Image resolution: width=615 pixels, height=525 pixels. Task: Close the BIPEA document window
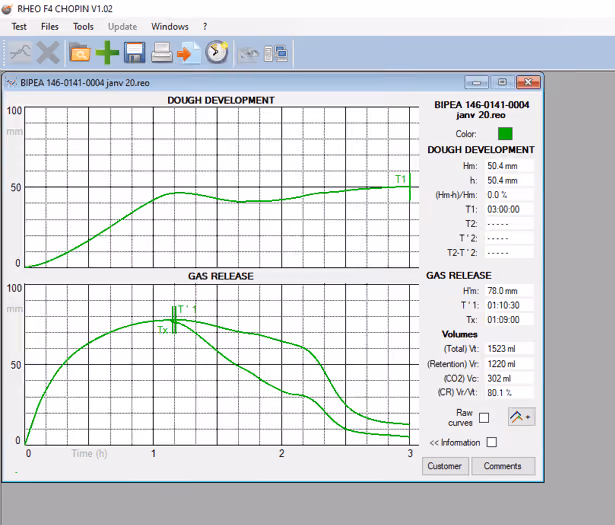528,82
